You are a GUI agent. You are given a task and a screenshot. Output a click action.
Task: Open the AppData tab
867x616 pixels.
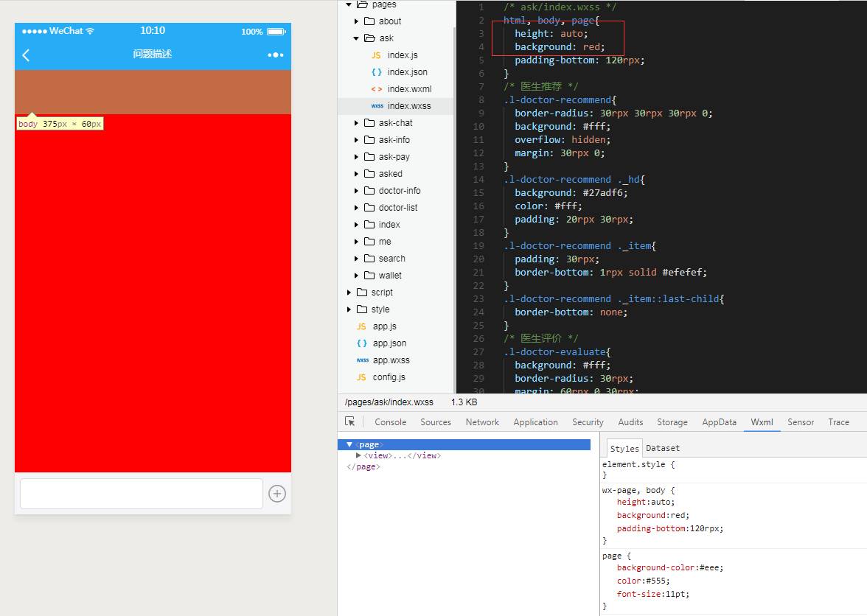pos(719,422)
